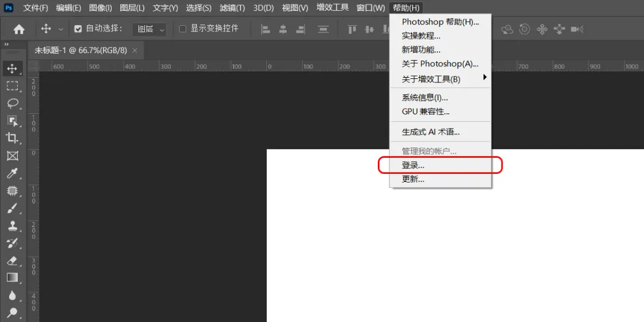Select the Dodge tool
644x322 pixels.
(13, 313)
